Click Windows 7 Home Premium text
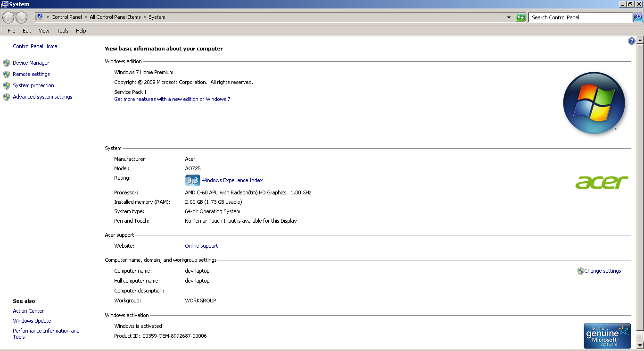Image resolution: width=644 pixels, height=351 pixels. point(144,72)
